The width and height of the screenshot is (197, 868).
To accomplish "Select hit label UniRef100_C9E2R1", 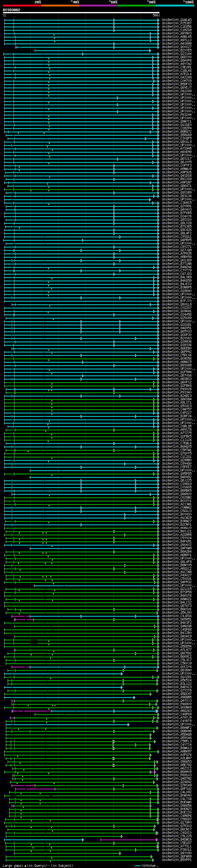I will pyautogui.click(x=177, y=67).
